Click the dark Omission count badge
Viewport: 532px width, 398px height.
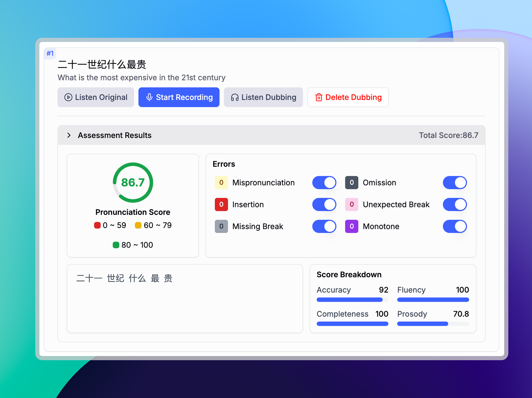pyautogui.click(x=351, y=182)
